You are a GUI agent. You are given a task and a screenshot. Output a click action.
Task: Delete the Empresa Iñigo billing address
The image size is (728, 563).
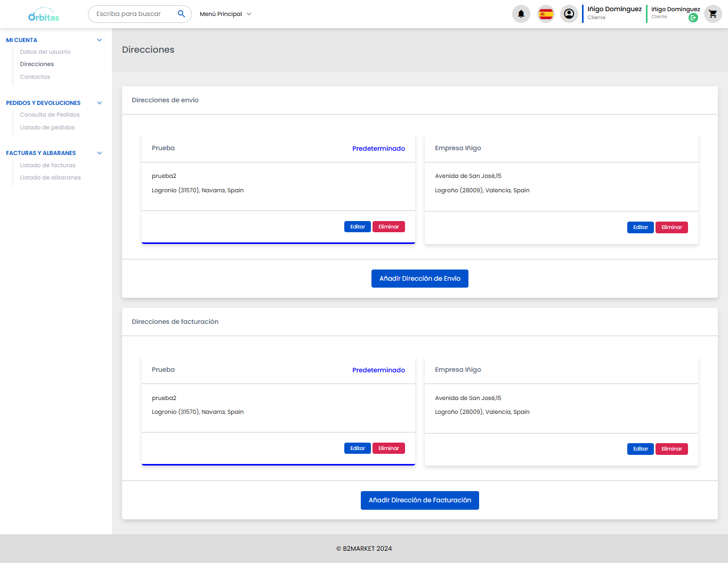[x=671, y=449]
